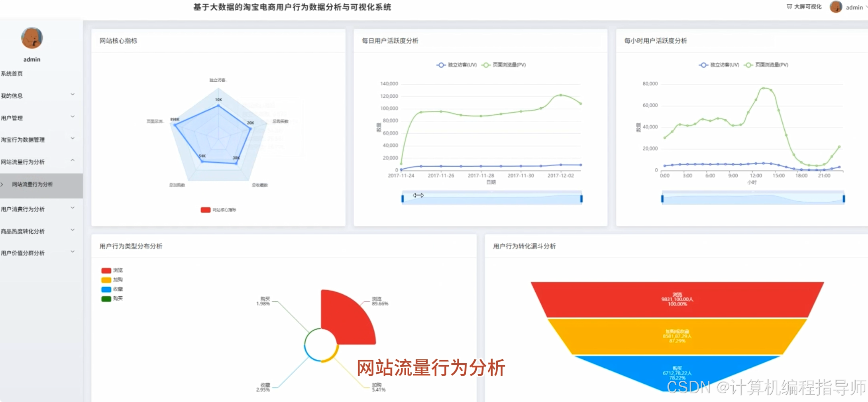
Task: Click right zoom handle of hourly chart slider
Action: (844, 199)
